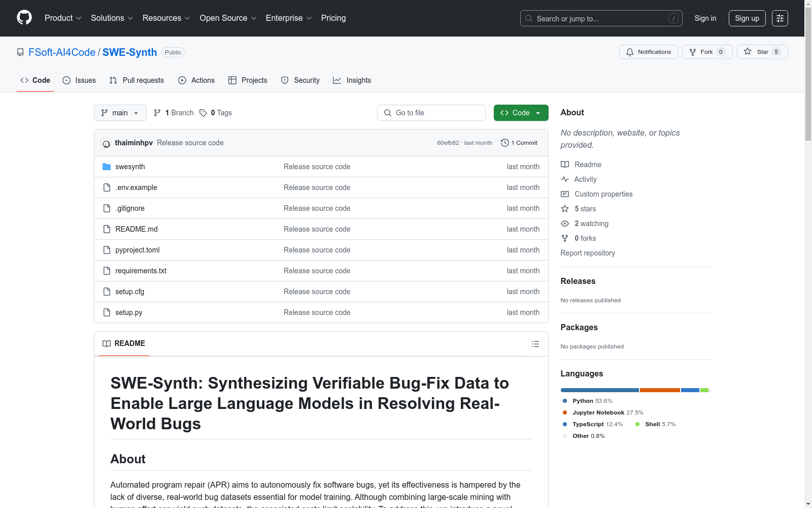
Task: Click the file icon beside pyproject.toml
Action: [107, 250]
